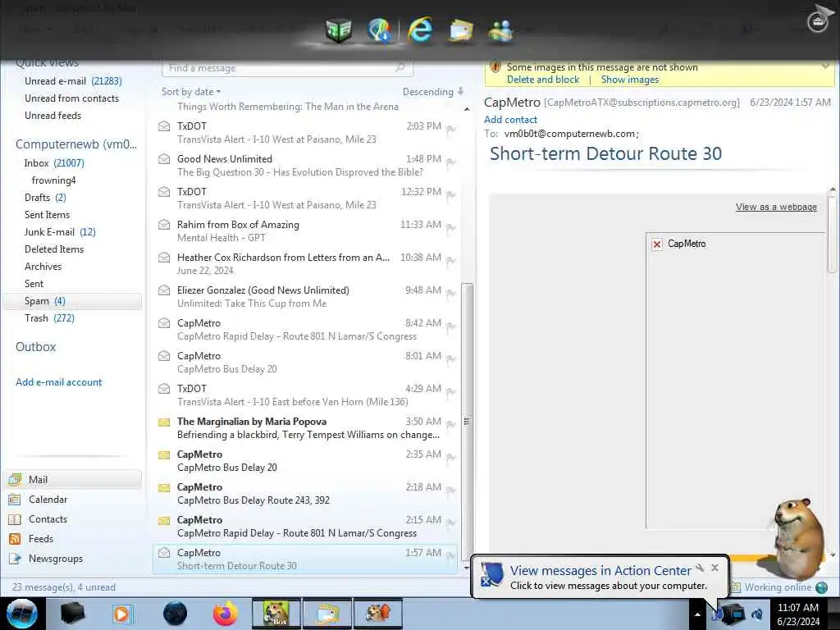The image size is (840, 630).
Task: Collapse the Computernewb account folder tree
Action: pos(76,144)
